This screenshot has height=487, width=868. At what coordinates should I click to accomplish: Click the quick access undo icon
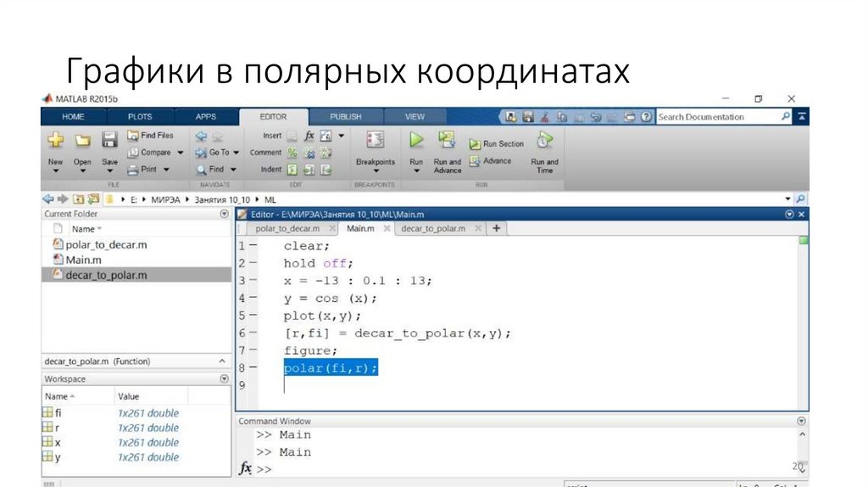596,117
